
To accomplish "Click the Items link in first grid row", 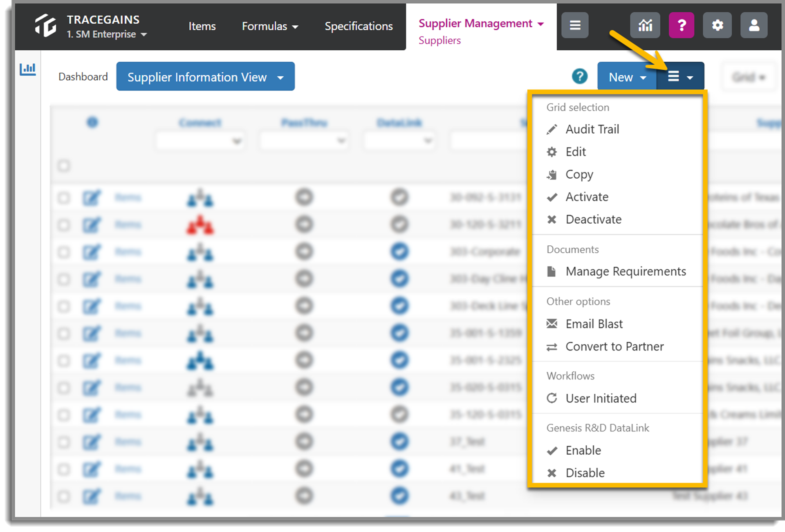I will point(128,198).
